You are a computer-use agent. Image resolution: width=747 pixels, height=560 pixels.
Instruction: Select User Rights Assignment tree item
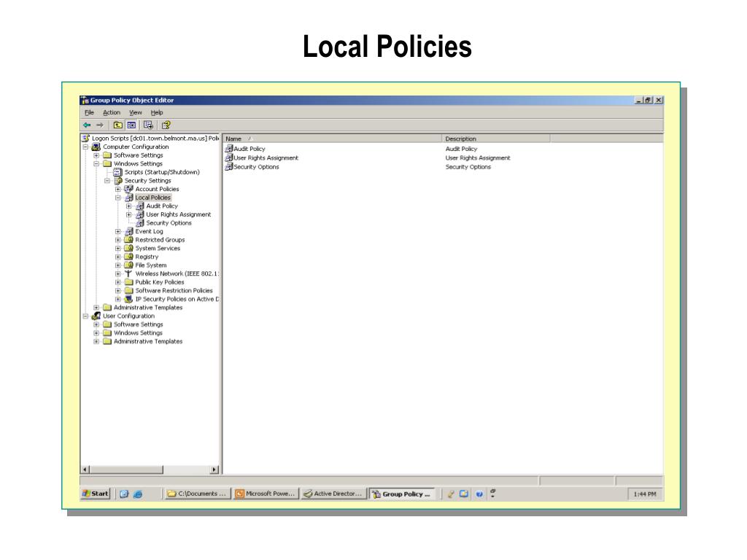coord(178,214)
